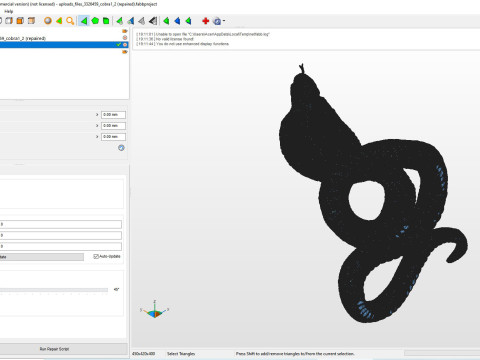Image resolution: width=480 pixels, height=360 pixels.
Task: Click the Update button
Action: coord(42,257)
